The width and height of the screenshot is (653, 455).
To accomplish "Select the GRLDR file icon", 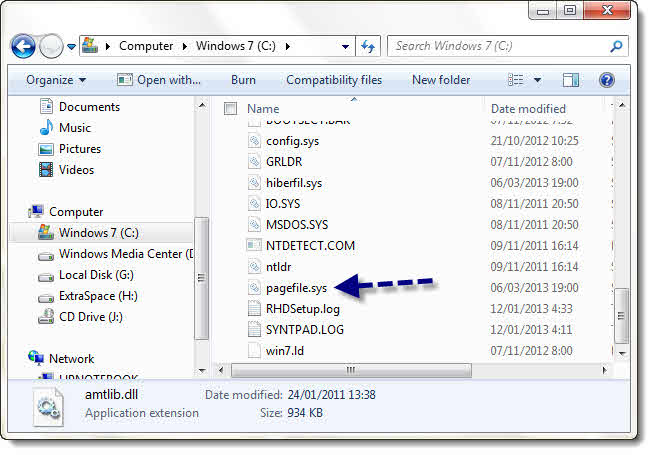I will coord(254,162).
